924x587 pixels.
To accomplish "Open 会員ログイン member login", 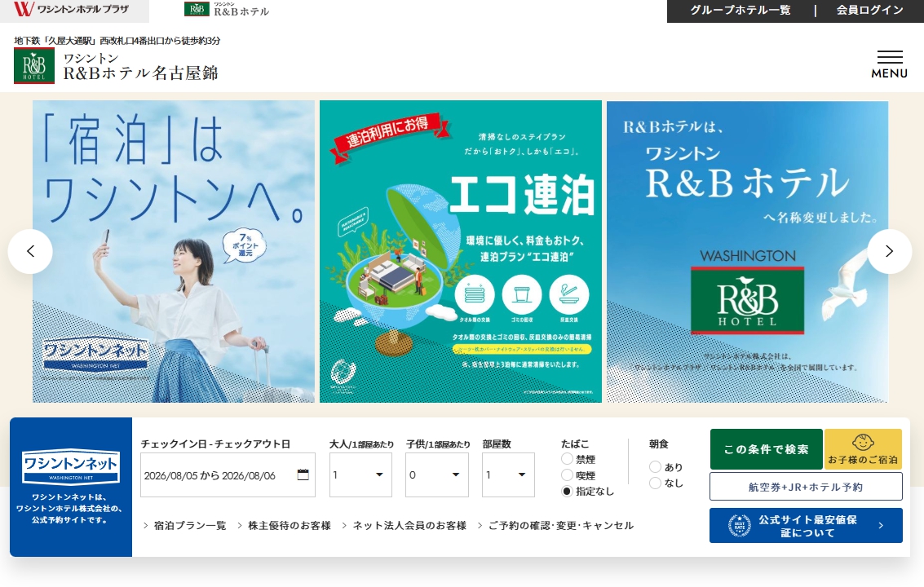I will pos(870,10).
